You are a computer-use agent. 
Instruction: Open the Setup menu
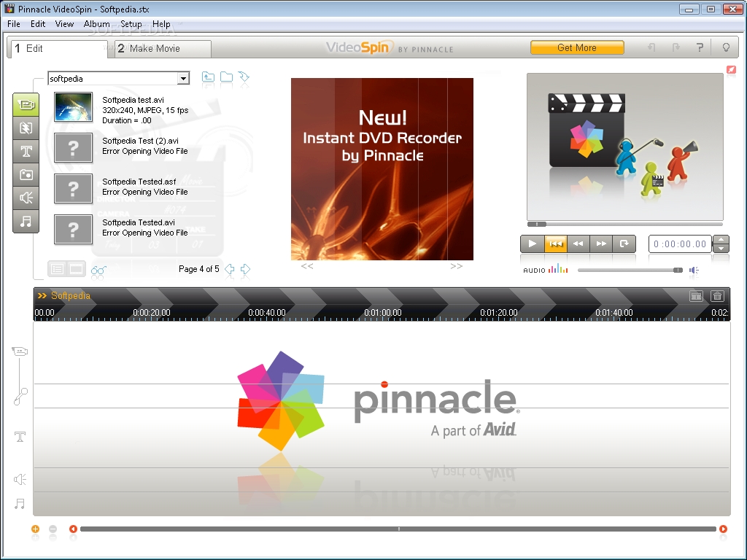pyautogui.click(x=131, y=24)
